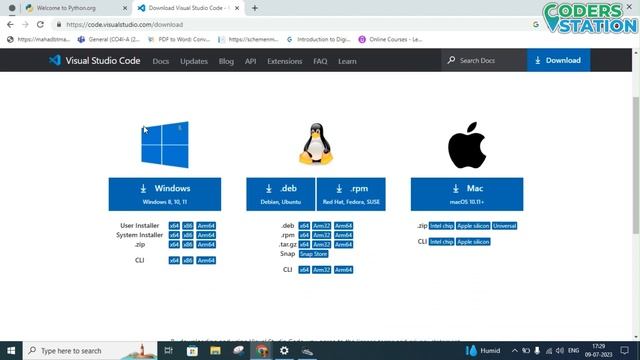
Task: Open the Windows Start menu
Action: click(x=11, y=351)
